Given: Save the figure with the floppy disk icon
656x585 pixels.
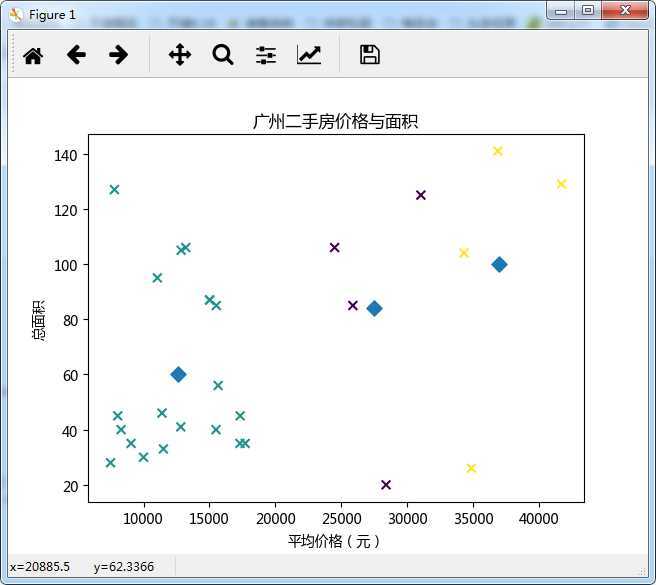Looking at the screenshot, I should [x=370, y=55].
